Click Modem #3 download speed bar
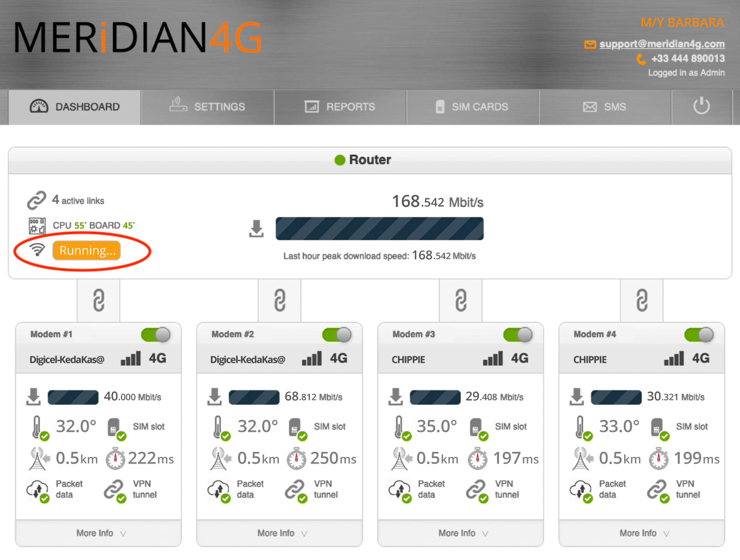Screen dimensions: 740x560 click(435, 397)
